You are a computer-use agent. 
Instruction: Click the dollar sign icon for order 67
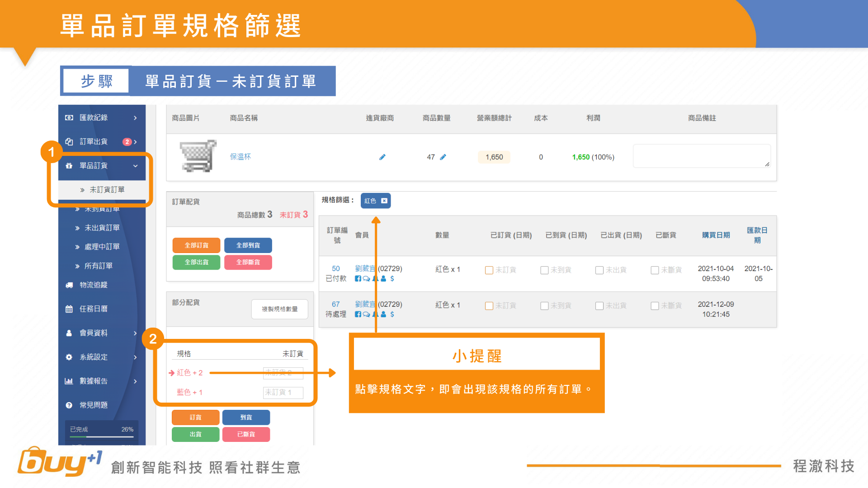tap(392, 314)
